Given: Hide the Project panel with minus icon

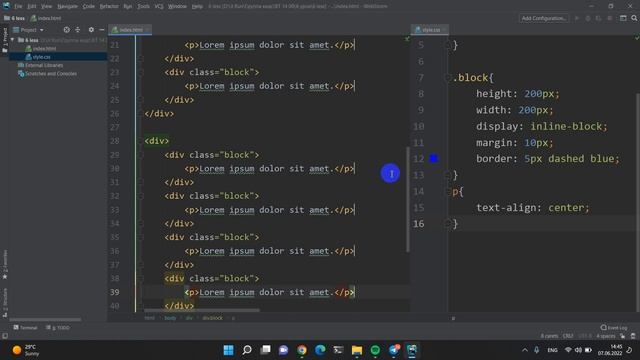Looking at the screenshot, I should [102, 30].
